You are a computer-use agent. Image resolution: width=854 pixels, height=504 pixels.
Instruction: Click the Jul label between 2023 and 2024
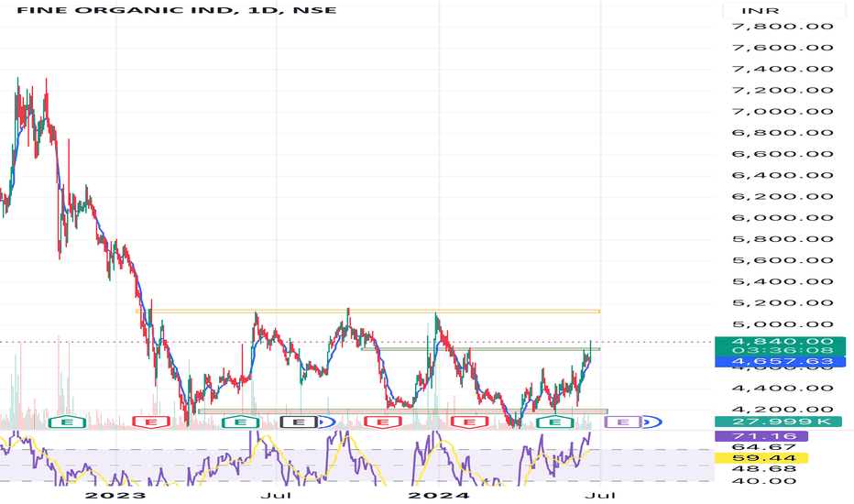pyautogui.click(x=276, y=495)
